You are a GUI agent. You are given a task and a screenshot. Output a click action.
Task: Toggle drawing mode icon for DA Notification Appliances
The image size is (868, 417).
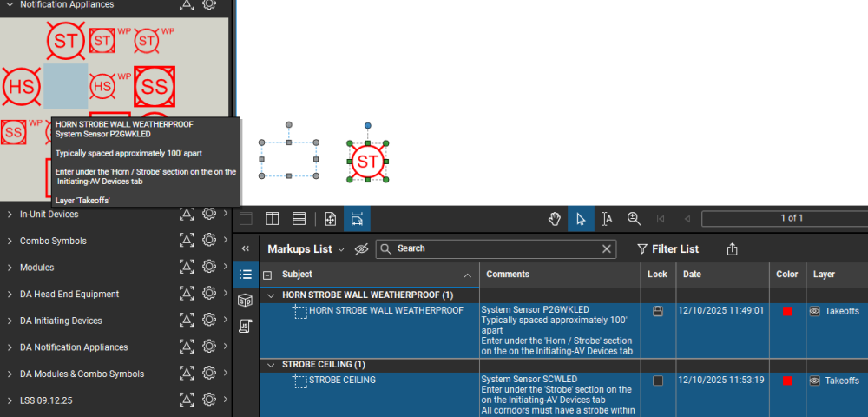pyautogui.click(x=187, y=347)
